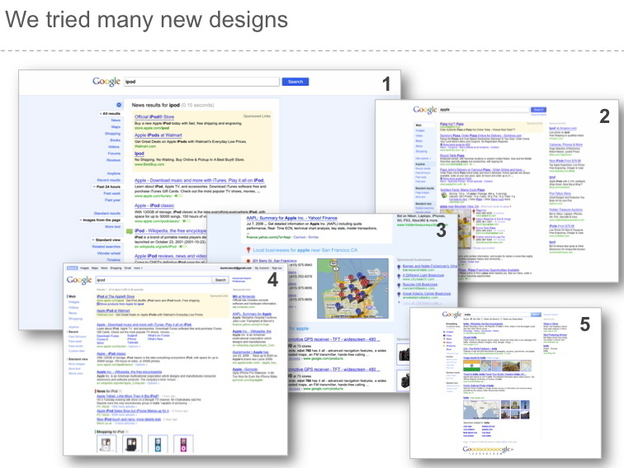Open 'Official iPod Store' sponsored link
624x468 pixels.
154,117
